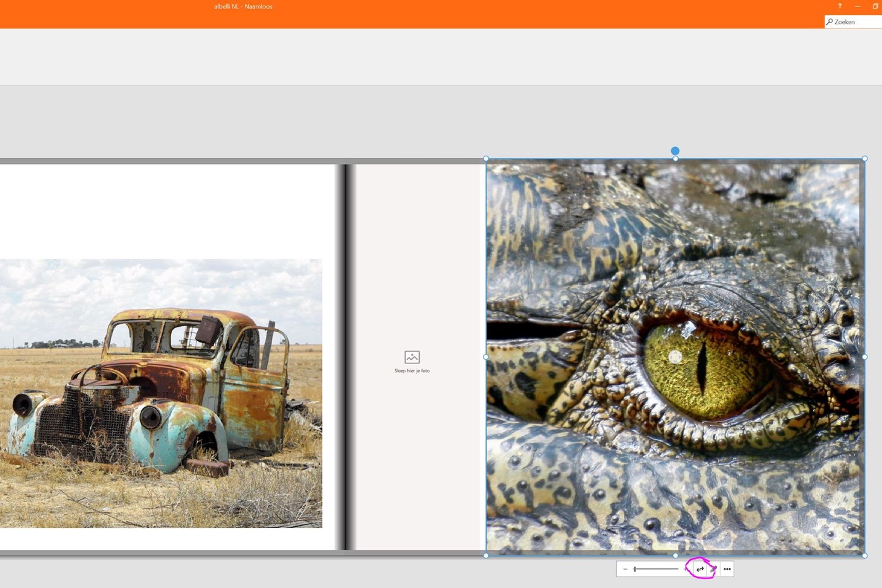This screenshot has height=588, width=882.
Task: Click the minus zoom-out button
Action: 625,569
